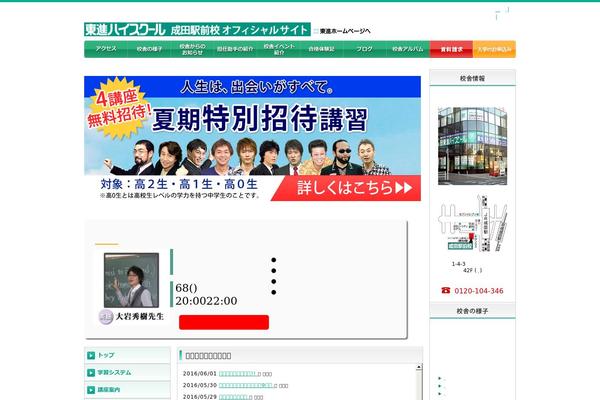
Task: Click the 大岩秀樹先生 name label
Action: (140, 317)
